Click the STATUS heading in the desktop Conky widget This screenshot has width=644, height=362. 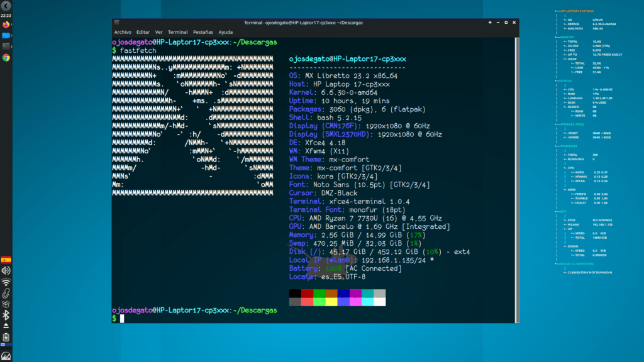coord(566,81)
